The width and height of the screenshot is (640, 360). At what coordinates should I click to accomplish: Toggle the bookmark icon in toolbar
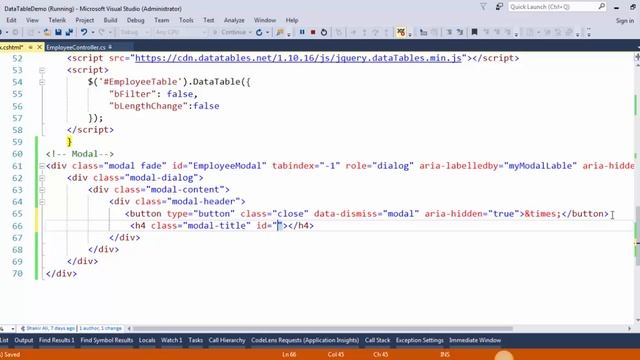coord(474,32)
